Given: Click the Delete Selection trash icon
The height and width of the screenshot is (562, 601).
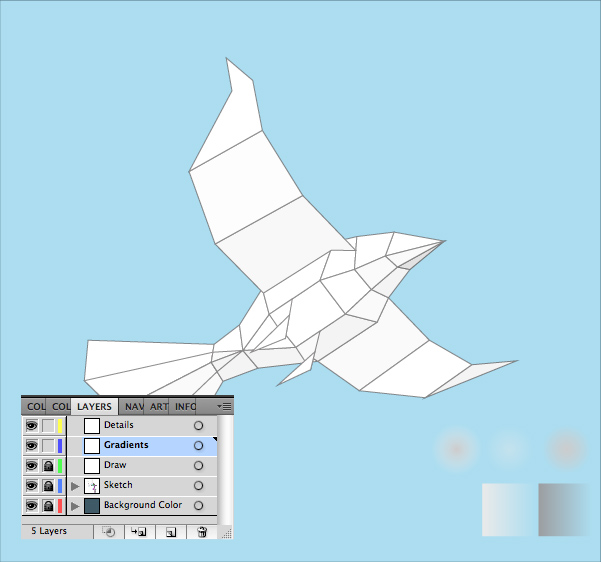Looking at the screenshot, I should 202,532.
